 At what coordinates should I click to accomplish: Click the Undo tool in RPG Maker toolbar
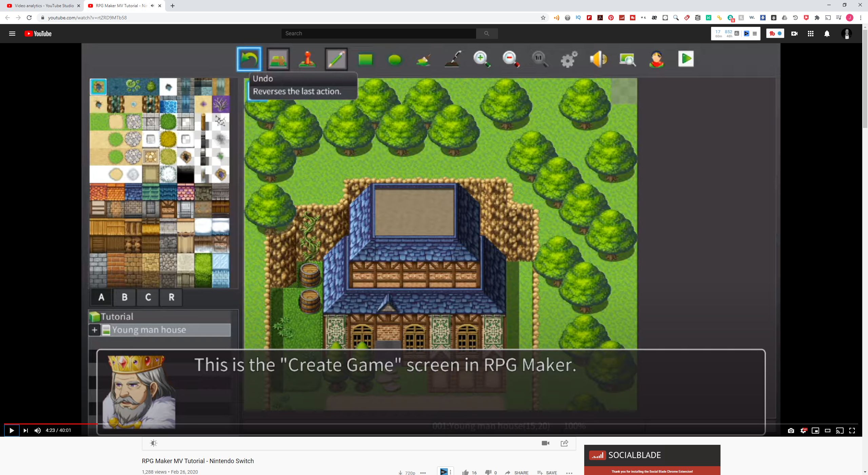coord(249,59)
